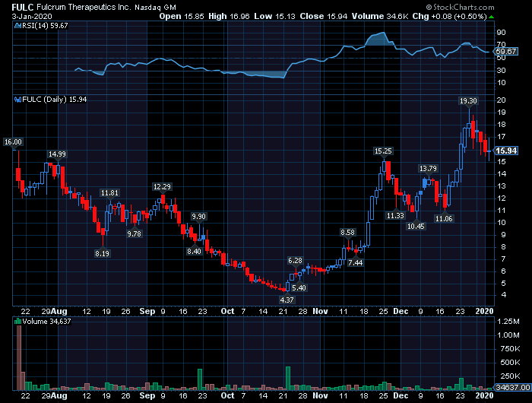532x403 pixels.
Task: Click the 19.30 peak price annotation
Action: click(468, 101)
